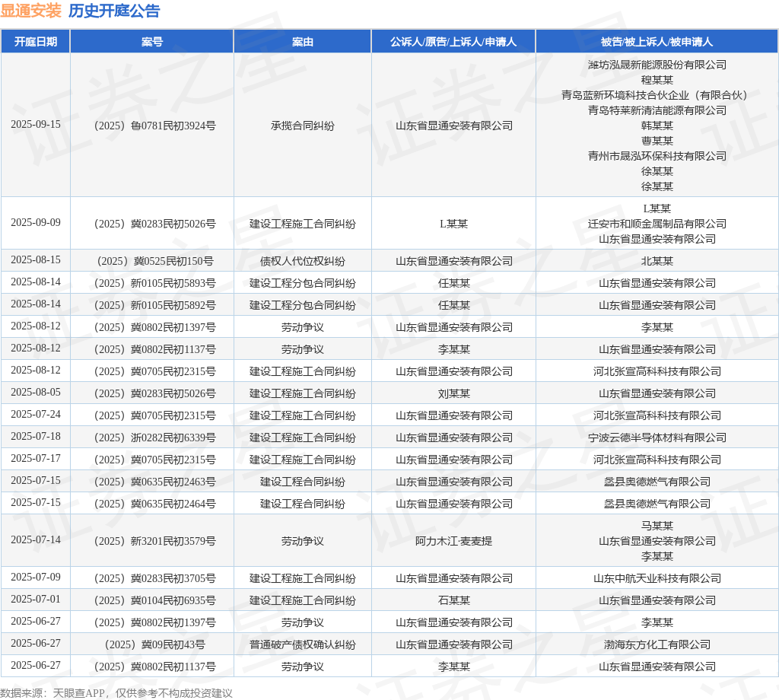Click case number 浙0282民初6339号
Viewport: 779px width, 700px height.
(155, 437)
